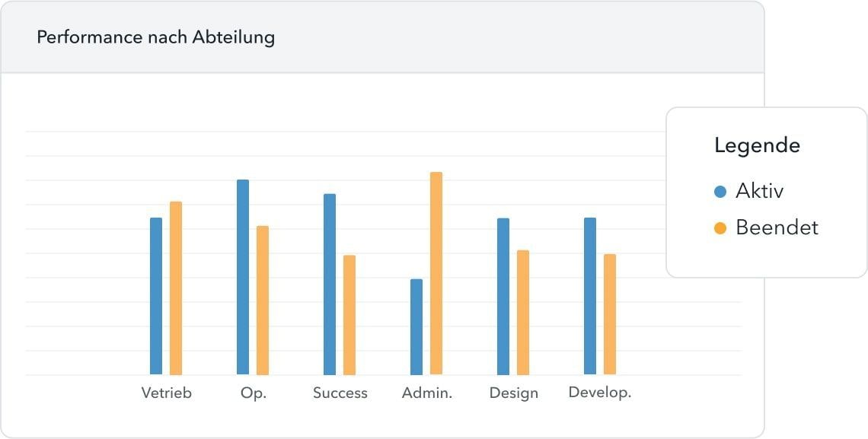Click the orange Beendet bar for Op.

[263, 301]
